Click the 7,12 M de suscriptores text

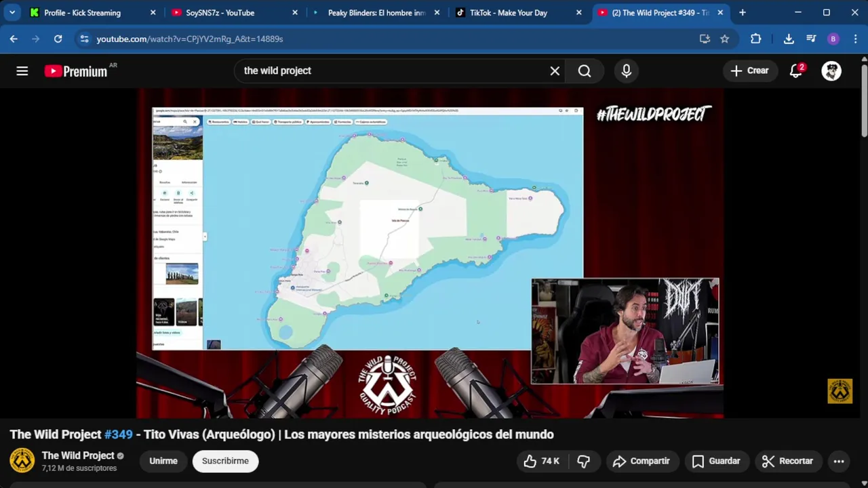tap(79, 468)
